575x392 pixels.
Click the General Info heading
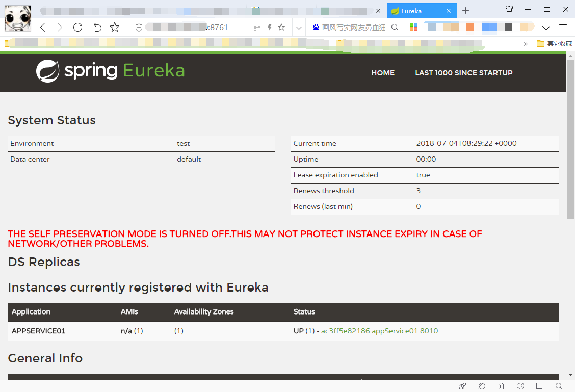[x=45, y=358]
